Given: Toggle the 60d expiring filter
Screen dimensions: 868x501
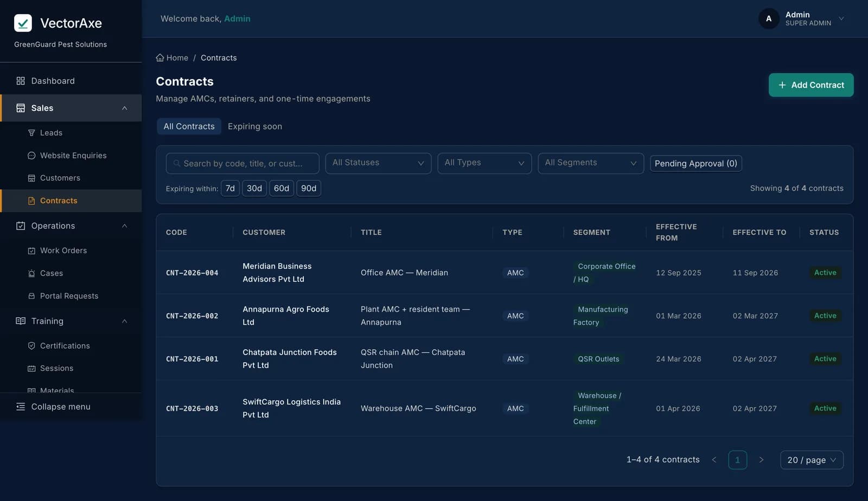Looking at the screenshot, I should point(282,188).
